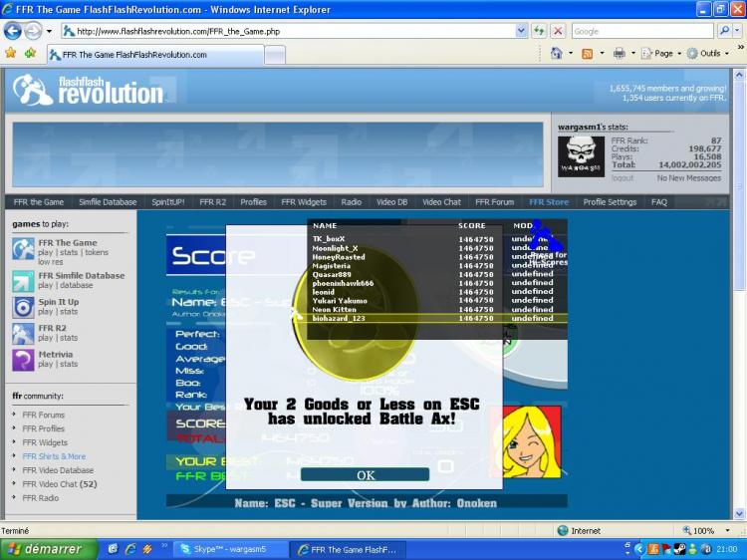
Task: Click the Home toolbar icon
Action: click(556, 53)
